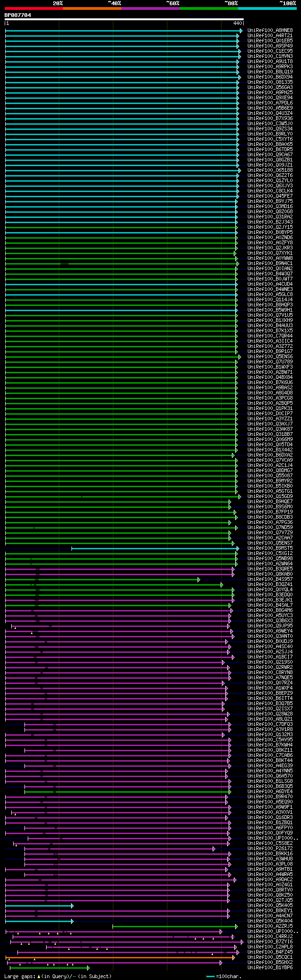Image resolution: width=301 pixels, height=980 pixels.
Task: Click the UniRef100_B3QRE5 label
Action: (270, 569)
